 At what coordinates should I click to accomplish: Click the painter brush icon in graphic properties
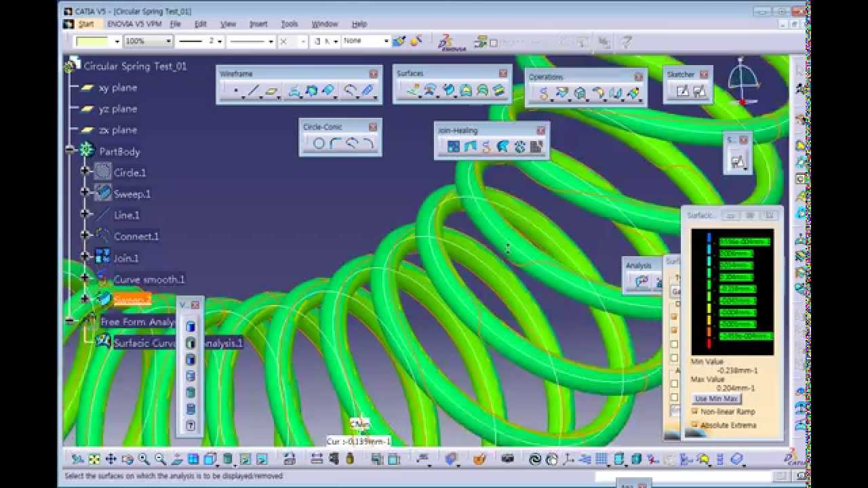(399, 41)
